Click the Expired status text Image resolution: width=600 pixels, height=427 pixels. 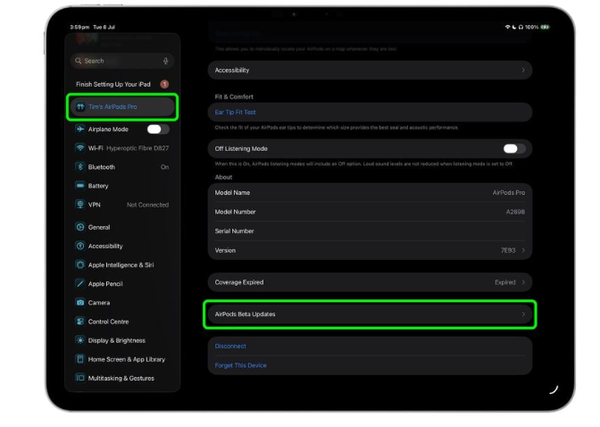click(505, 282)
